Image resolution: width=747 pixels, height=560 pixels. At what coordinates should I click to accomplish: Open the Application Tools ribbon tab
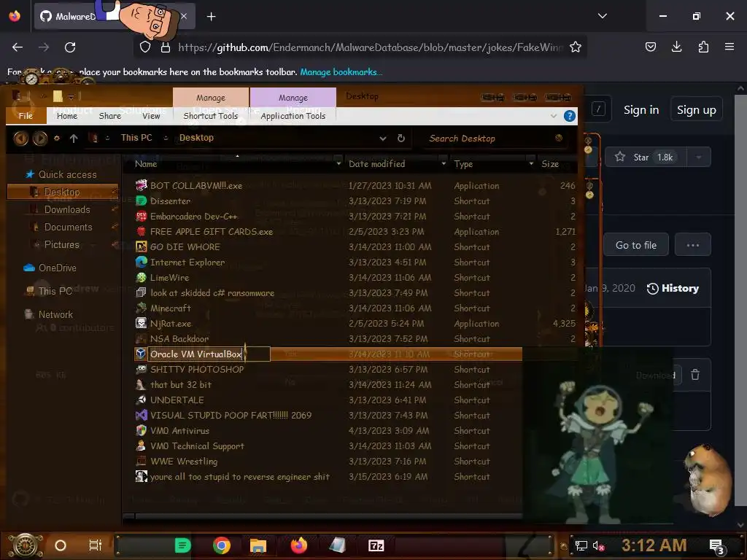coord(293,116)
